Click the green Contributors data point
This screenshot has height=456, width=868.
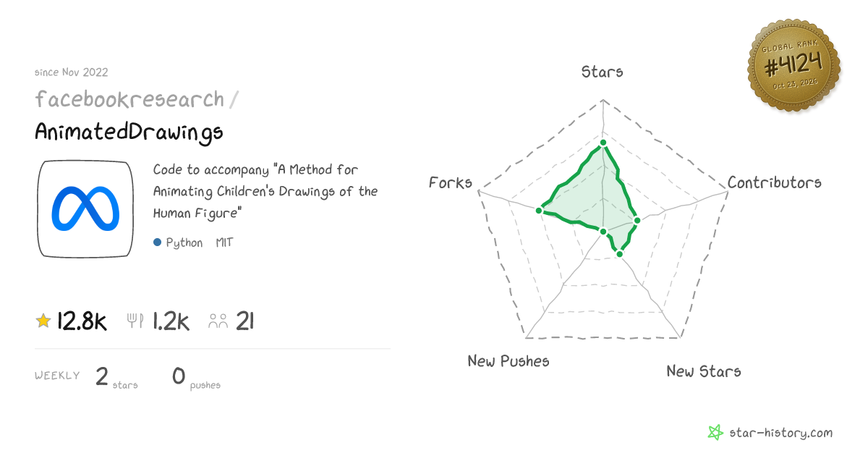click(x=637, y=220)
